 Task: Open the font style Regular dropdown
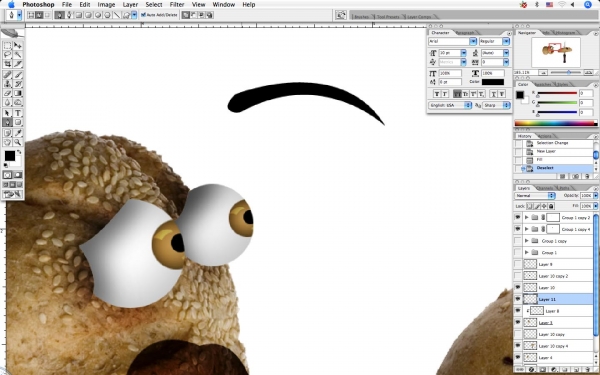(506, 41)
